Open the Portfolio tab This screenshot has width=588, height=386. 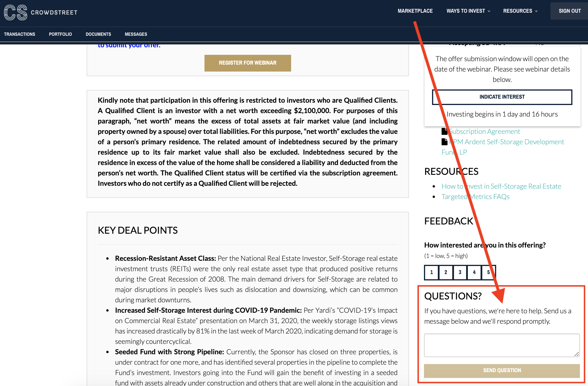[60, 34]
